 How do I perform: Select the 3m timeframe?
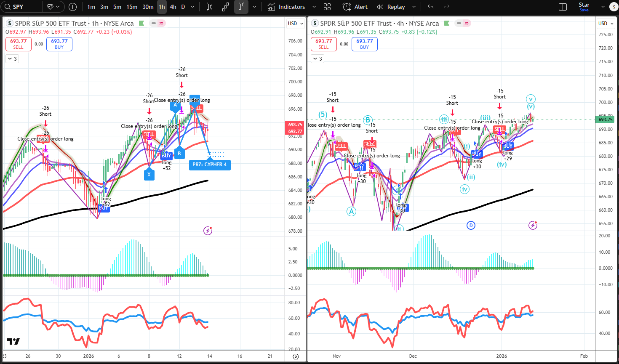(x=104, y=7)
